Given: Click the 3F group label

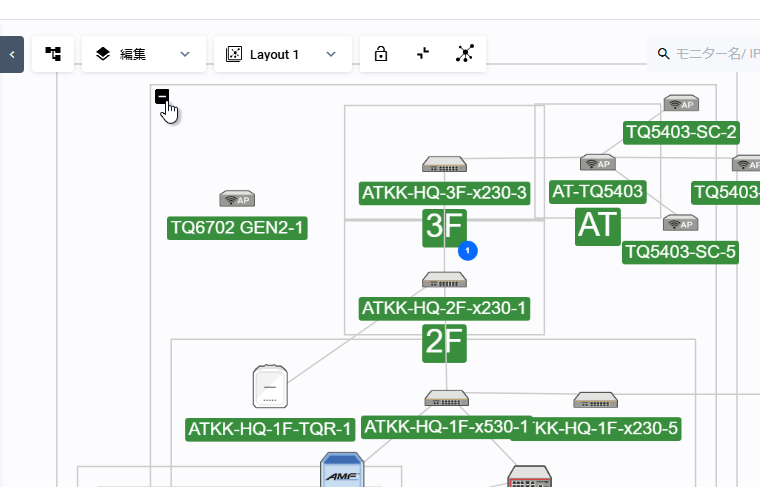Looking at the screenshot, I should [444, 228].
